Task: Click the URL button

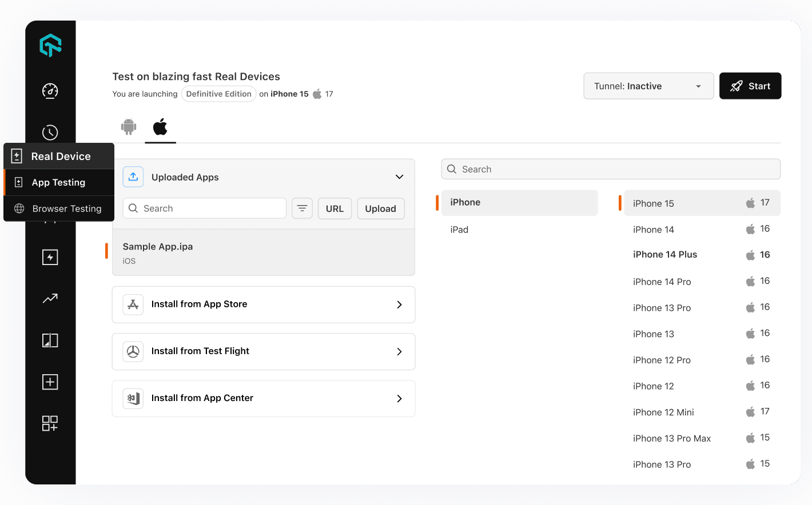Action: [335, 208]
